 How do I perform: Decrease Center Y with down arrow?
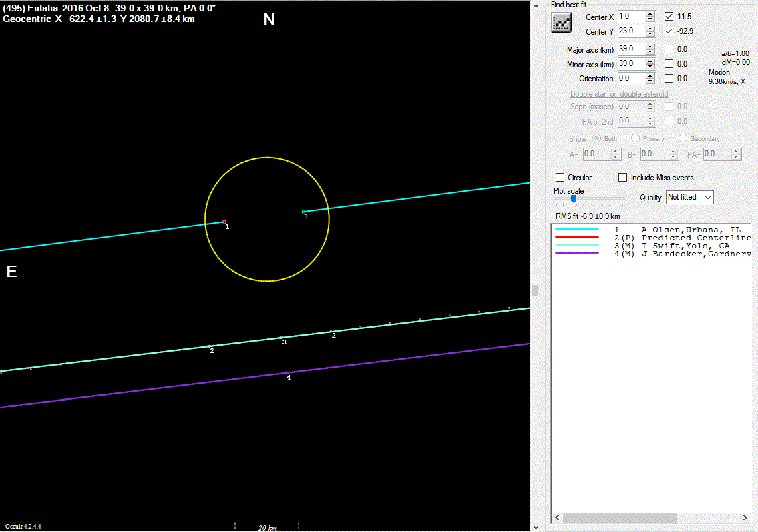(x=650, y=34)
